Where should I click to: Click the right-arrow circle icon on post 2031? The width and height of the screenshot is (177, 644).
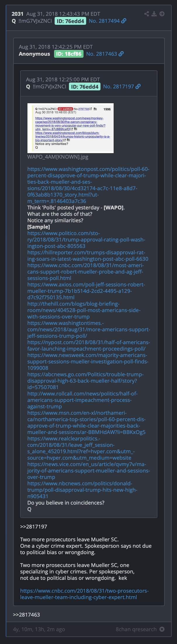tap(162, 14)
